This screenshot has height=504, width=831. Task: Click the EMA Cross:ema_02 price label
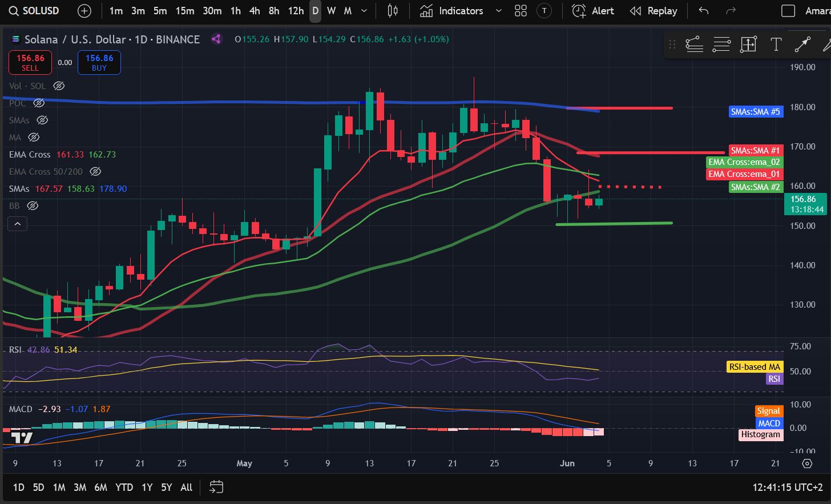tap(744, 162)
